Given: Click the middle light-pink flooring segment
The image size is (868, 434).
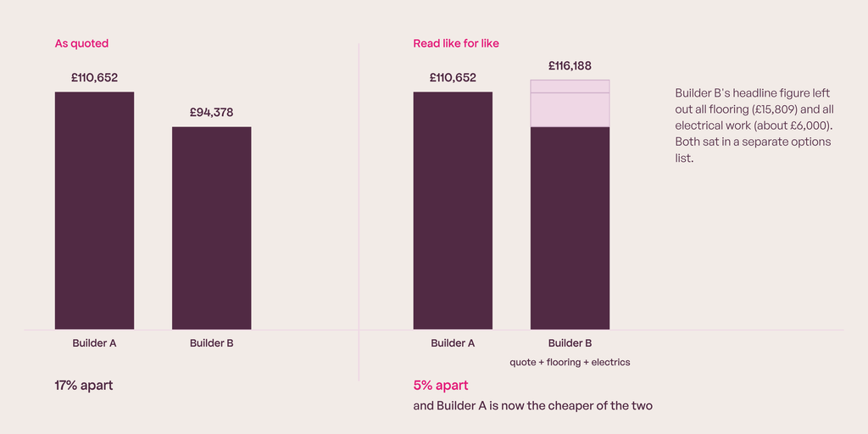Looking at the screenshot, I should click(570, 109).
